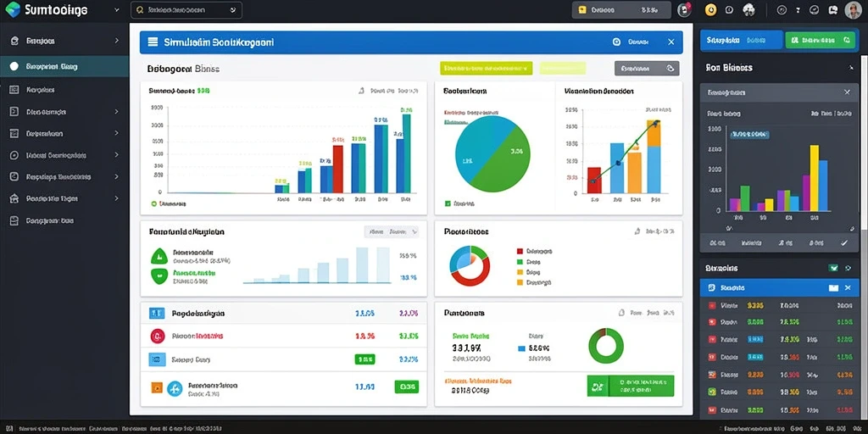Viewport: 868px width, 434px height.
Task: Click the orange bottom legend swatch beside the donut chart
Action: point(520,282)
